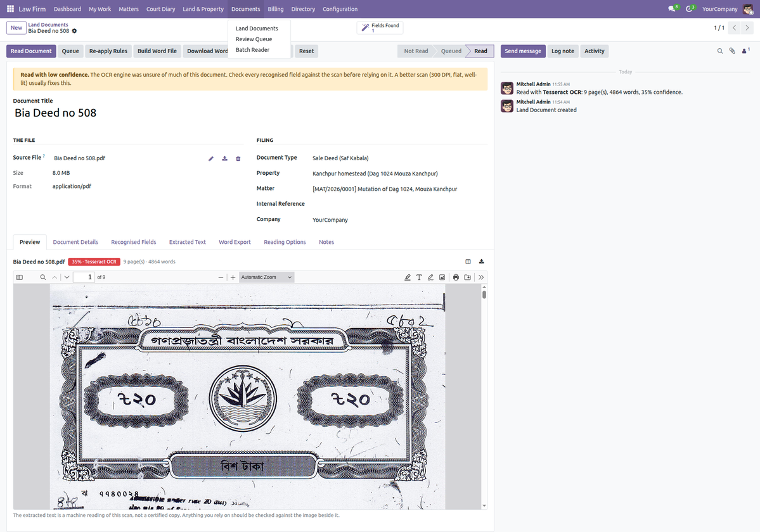The height and width of the screenshot is (532, 760).
Task: Toggle side-by-side view icon above PDF
Action: tap(468, 262)
